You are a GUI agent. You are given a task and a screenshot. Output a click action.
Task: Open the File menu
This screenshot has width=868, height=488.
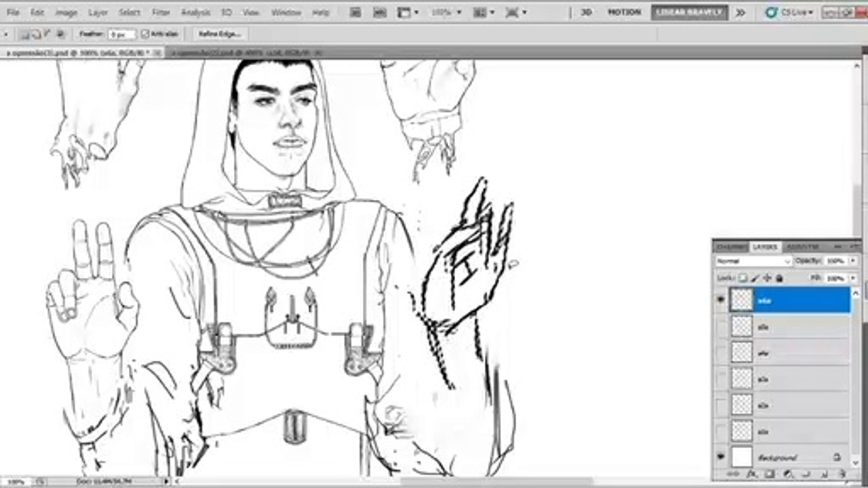click(13, 12)
